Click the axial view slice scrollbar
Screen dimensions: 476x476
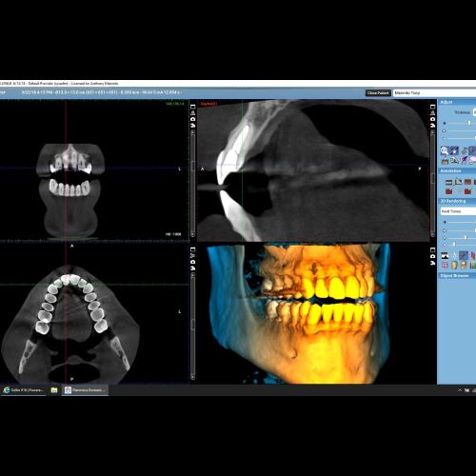[x=192, y=326]
